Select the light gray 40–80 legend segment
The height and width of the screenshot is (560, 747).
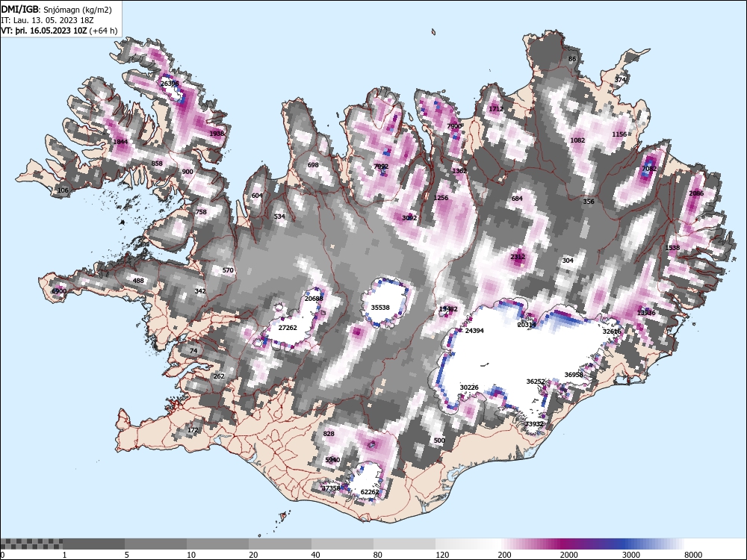coord(342,544)
